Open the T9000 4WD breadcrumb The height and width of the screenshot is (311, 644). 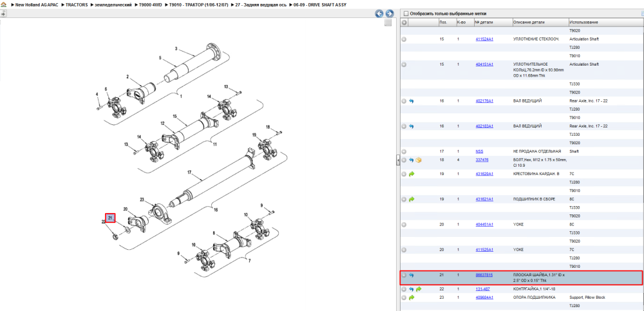(151, 5)
